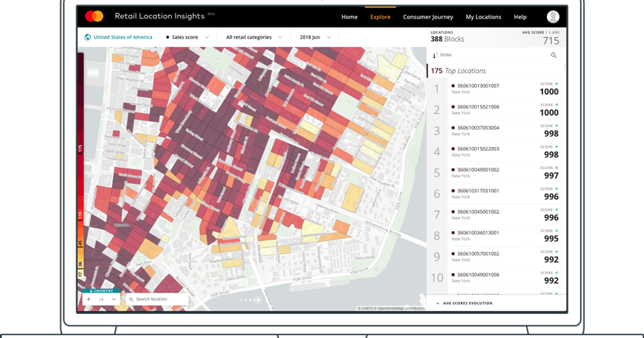
Task: Click the 175 Top Locations heading
Action: coord(458,71)
